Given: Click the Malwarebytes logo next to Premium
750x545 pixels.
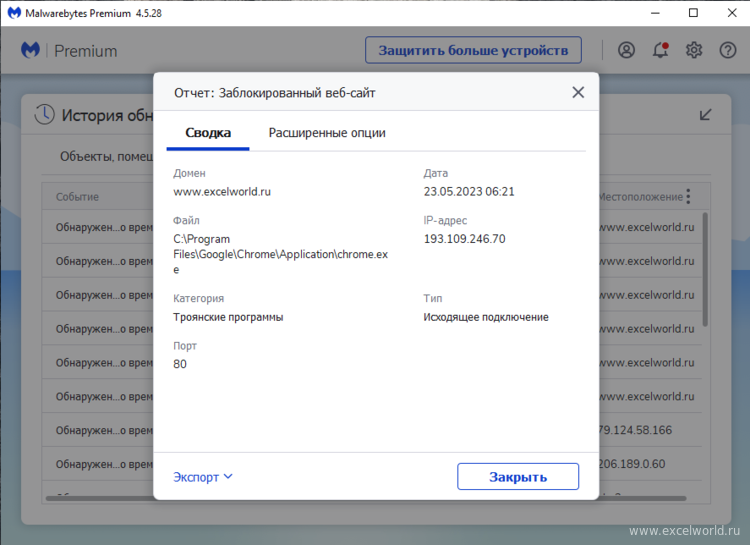Looking at the screenshot, I should coord(30,50).
